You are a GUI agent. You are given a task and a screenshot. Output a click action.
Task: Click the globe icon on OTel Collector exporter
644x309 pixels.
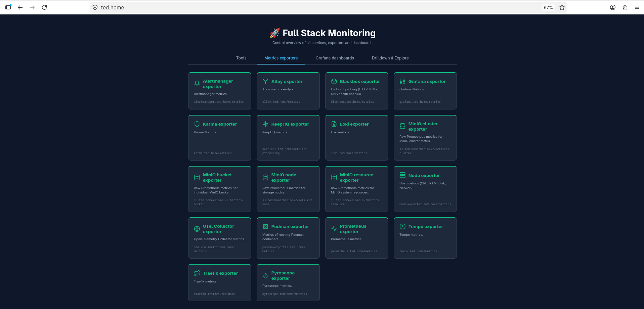point(197,229)
